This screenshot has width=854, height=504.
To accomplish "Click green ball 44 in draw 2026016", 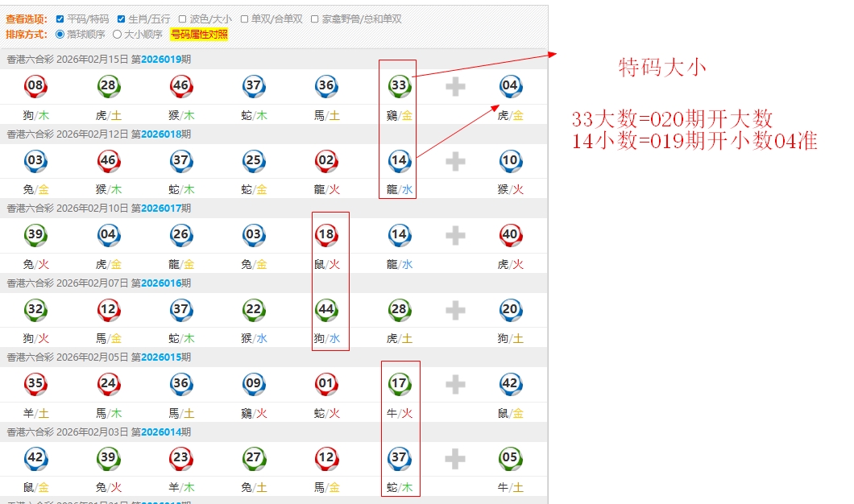I will [326, 309].
